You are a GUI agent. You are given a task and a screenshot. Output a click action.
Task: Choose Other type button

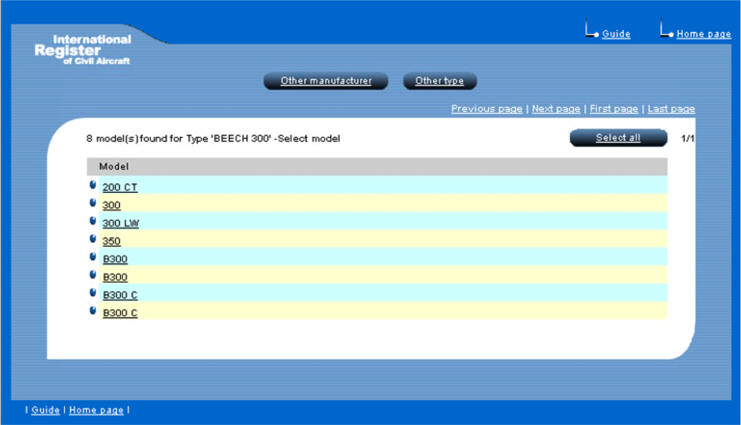click(x=439, y=81)
